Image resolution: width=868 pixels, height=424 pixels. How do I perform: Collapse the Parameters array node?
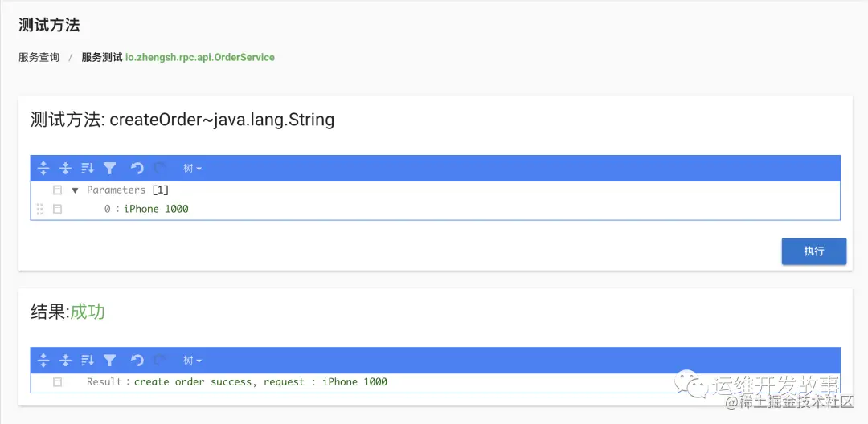click(x=76, y=190)
